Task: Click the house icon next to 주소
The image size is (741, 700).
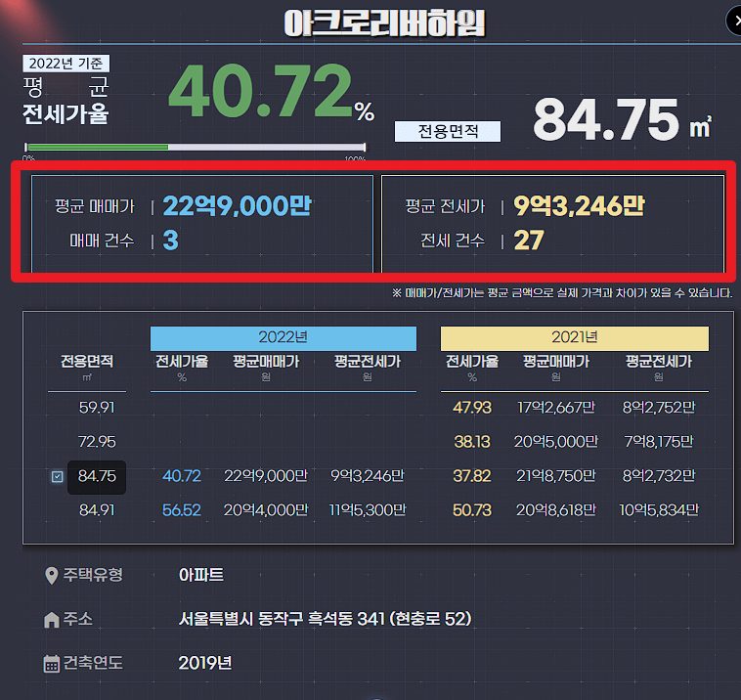Action: pyautogui.click(x=52, y=619)
